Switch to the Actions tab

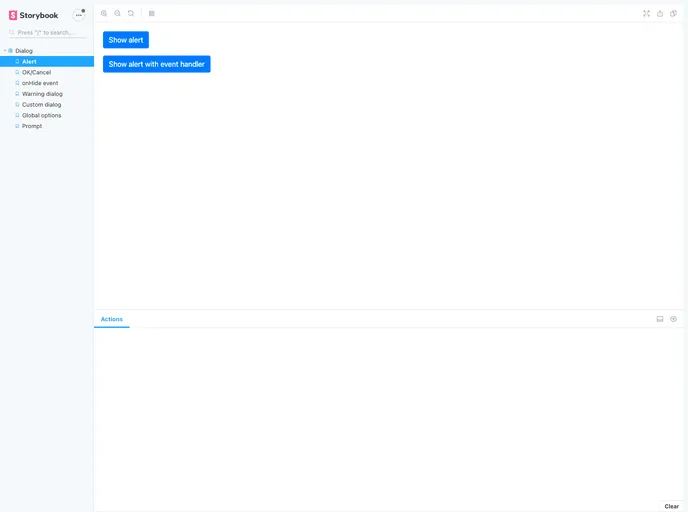pos(112,319)
